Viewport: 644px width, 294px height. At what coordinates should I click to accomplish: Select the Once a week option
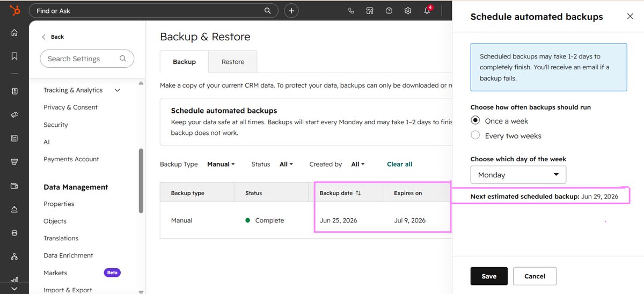coord(475,120)
